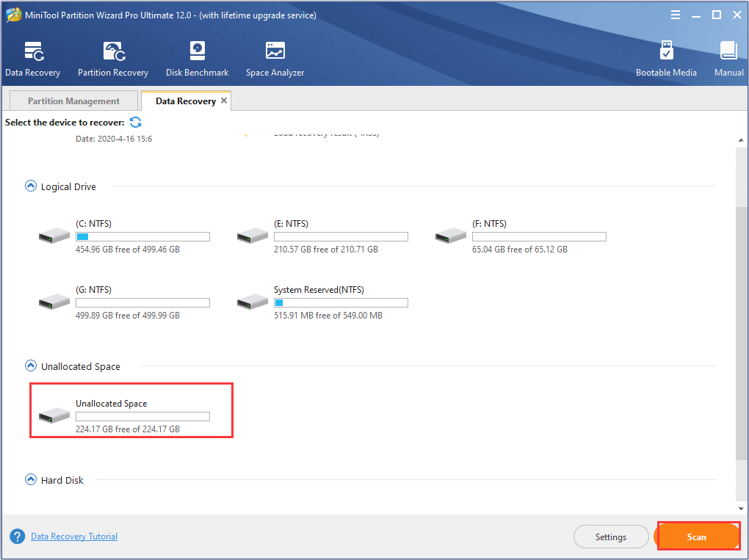The height and width of the screenshot is (560, 749).
Task: Click the C: drive usage bar
Action: coord(143,236)
